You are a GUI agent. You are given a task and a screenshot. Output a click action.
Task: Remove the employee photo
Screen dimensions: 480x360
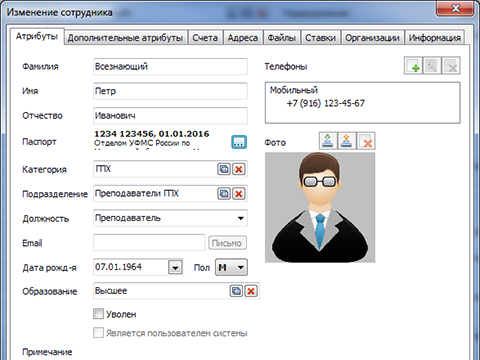(366, 140)
